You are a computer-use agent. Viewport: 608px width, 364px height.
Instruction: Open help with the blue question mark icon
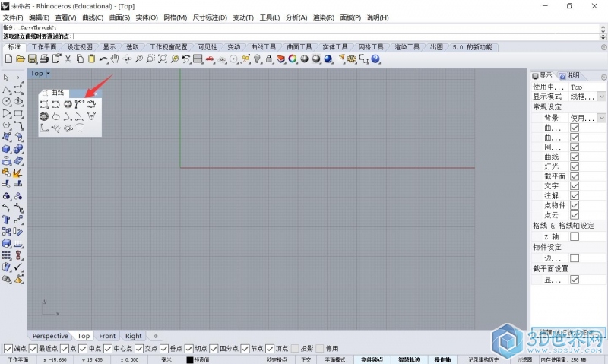pos(375,59)
